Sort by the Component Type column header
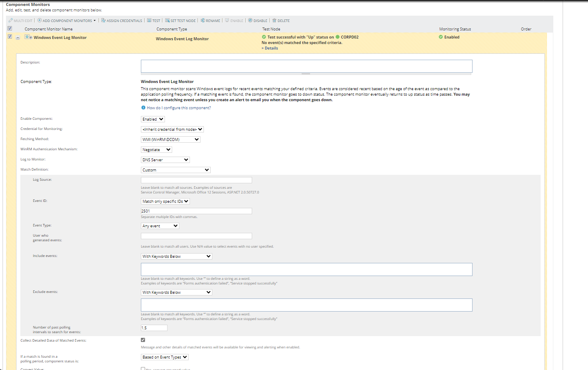588x370 pixels. [172, 29]
